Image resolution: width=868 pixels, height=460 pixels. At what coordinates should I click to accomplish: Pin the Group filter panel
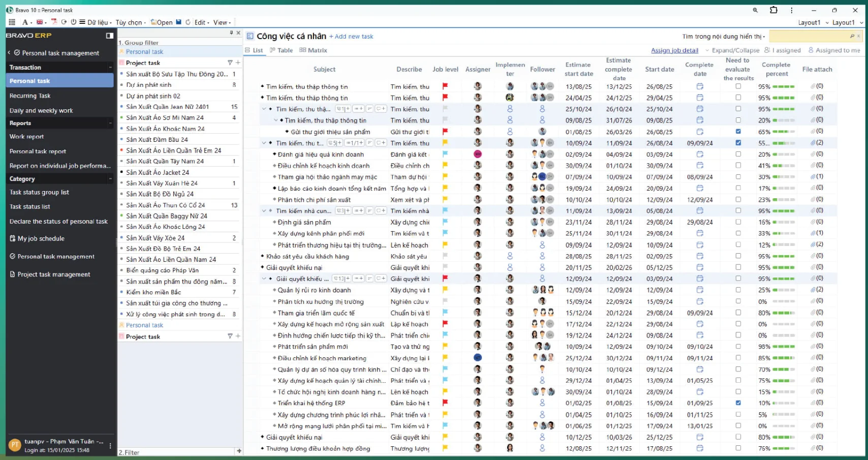pos(231,33)
